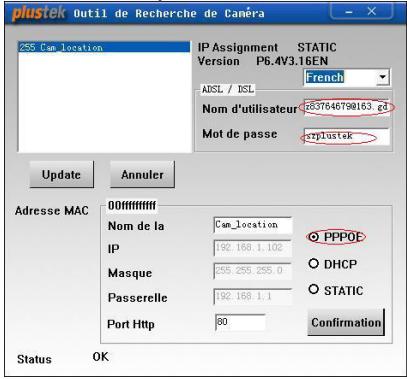Focus the Nom d'utilisateur input field

[347, 107]
